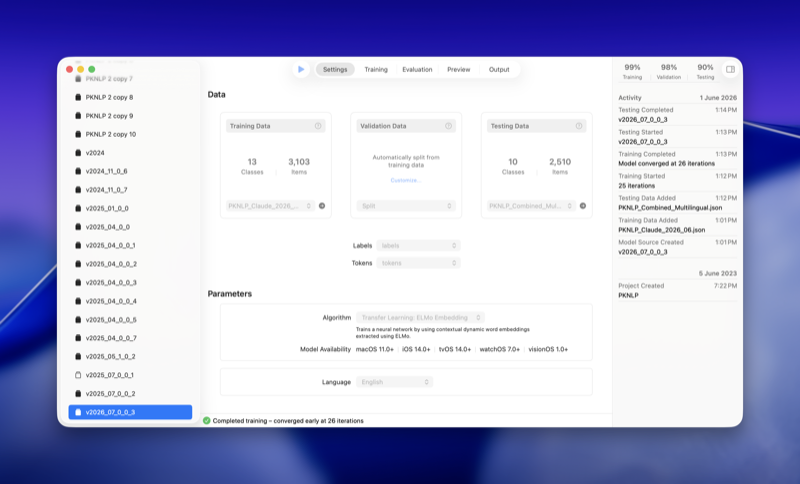Open the PKNLP_Claude_2026 training data dropdown
Image resolution: width=800 pixels, height=484 pixels.
270,206
